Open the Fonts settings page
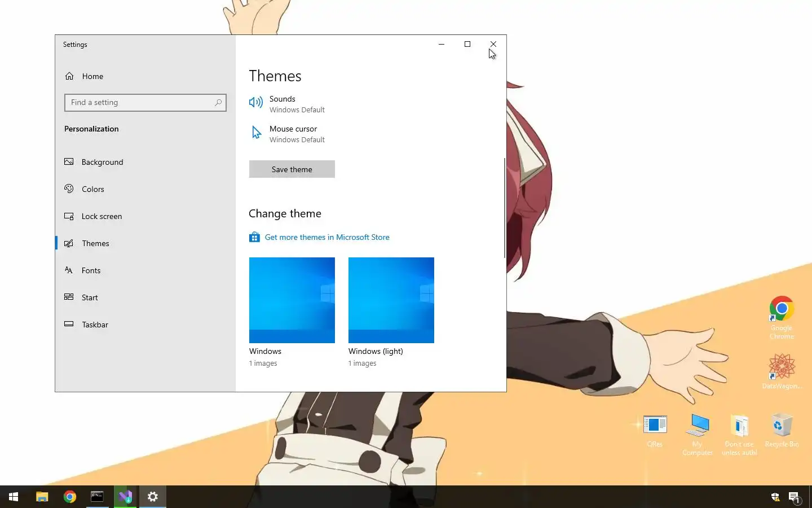The width and height of the screenshot is (812, 508). coord(145,270)
